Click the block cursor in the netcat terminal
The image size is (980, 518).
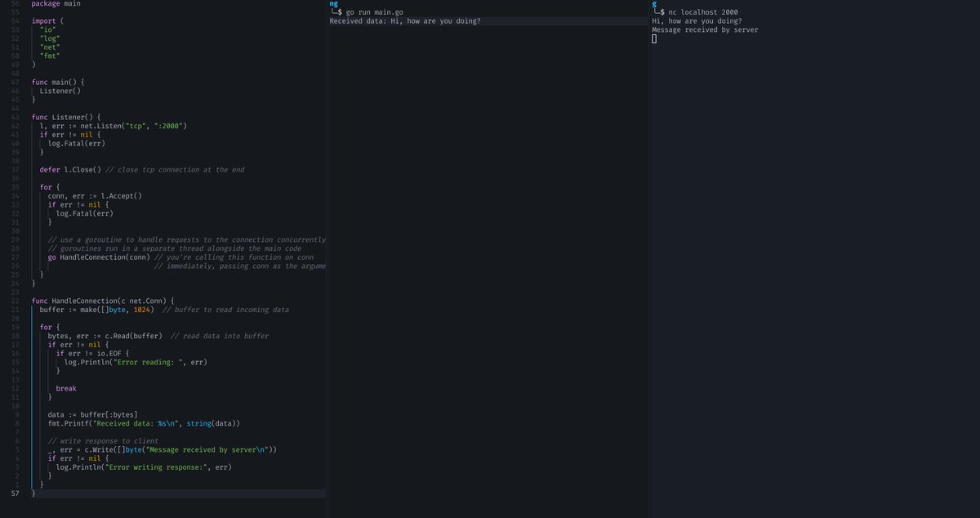coord(654,39)
